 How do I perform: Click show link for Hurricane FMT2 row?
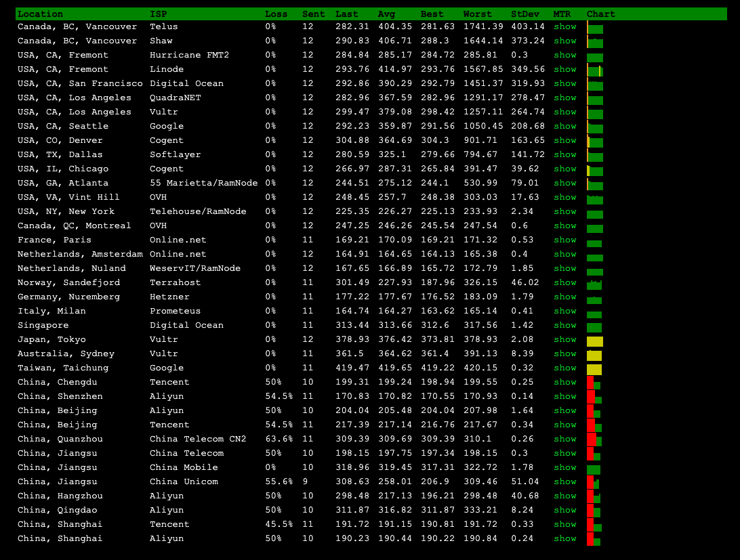(565, 56)
